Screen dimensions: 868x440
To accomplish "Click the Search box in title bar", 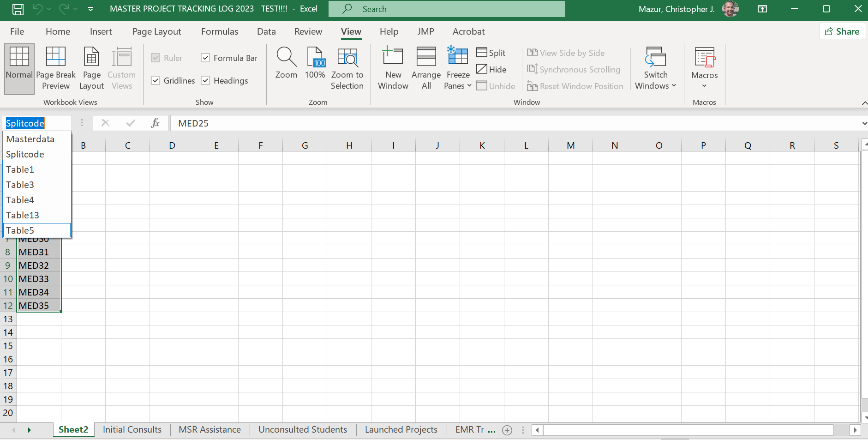I will pos(446,9).
